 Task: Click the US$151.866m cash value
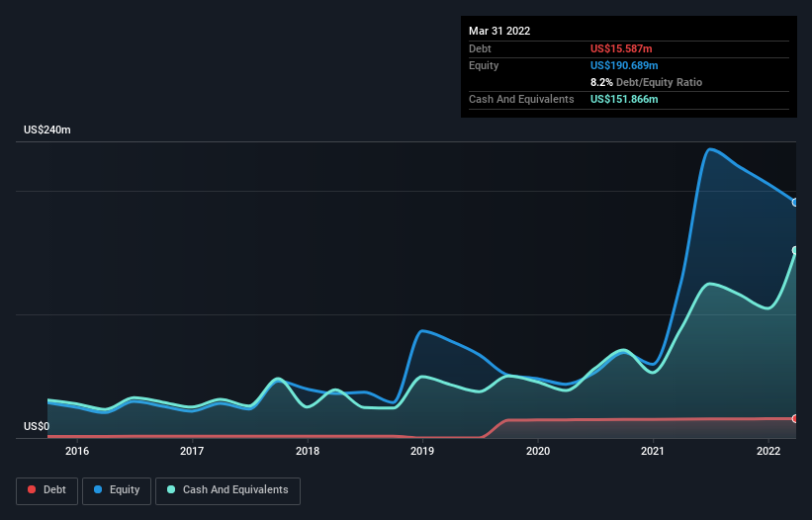click(624, 99)
